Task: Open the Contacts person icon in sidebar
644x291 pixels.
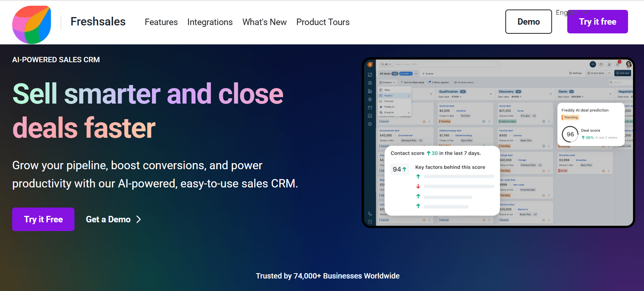Action: pos(370,83)
